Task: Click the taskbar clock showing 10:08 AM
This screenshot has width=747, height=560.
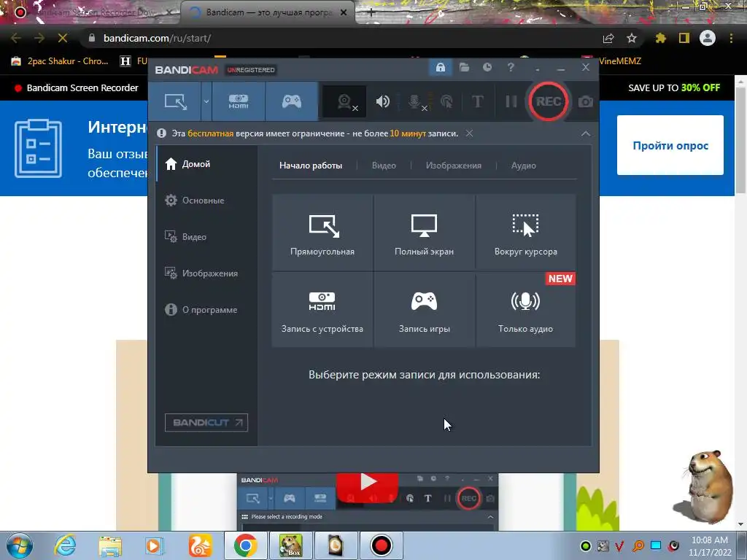Action: pos(710,546)
